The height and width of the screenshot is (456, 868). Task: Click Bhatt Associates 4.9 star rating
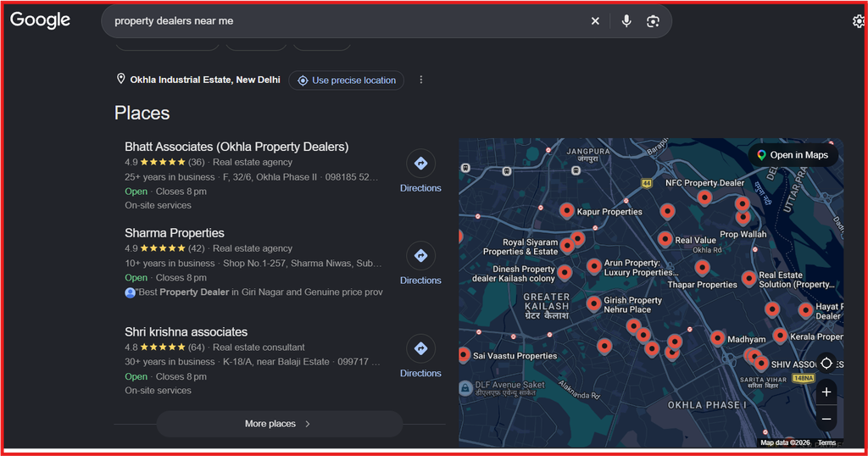pos(164,162)
